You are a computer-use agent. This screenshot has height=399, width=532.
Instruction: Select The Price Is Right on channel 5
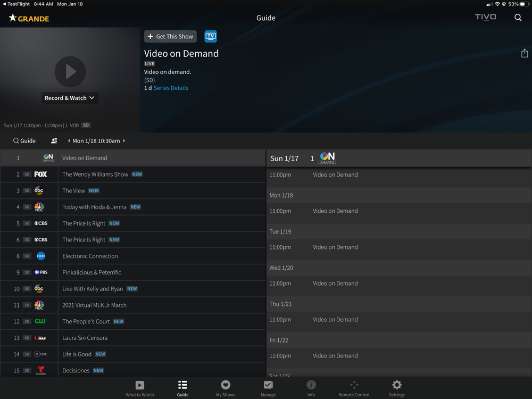tap(162, 223)
